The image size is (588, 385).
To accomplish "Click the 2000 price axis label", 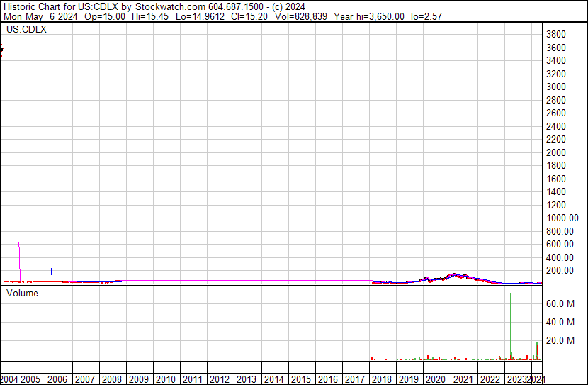I will pos(556,152).
